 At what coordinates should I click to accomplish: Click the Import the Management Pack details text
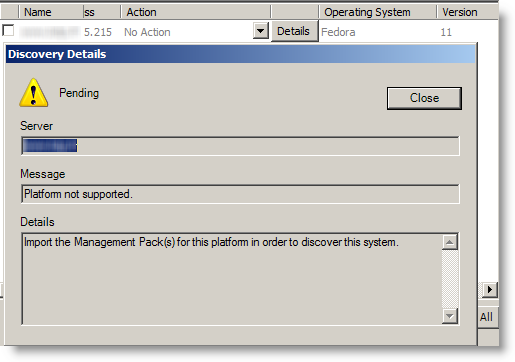(211, 242)
